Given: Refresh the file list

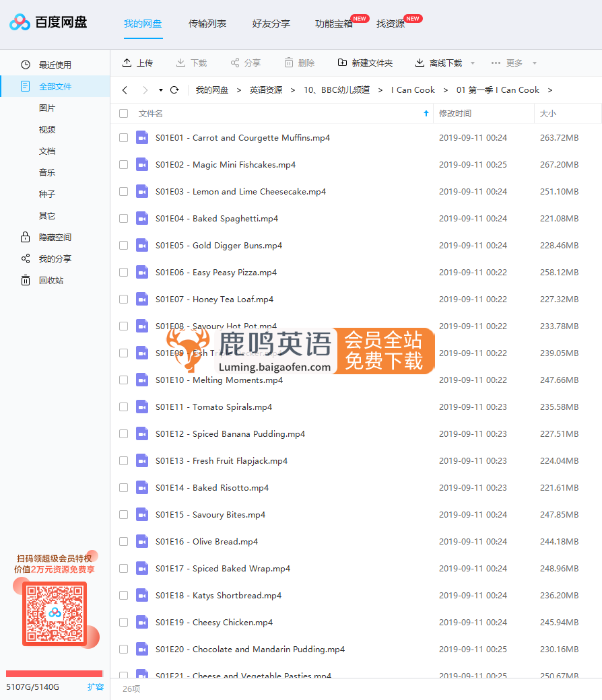Looking at the screenshot, I should tap(174, 89).
